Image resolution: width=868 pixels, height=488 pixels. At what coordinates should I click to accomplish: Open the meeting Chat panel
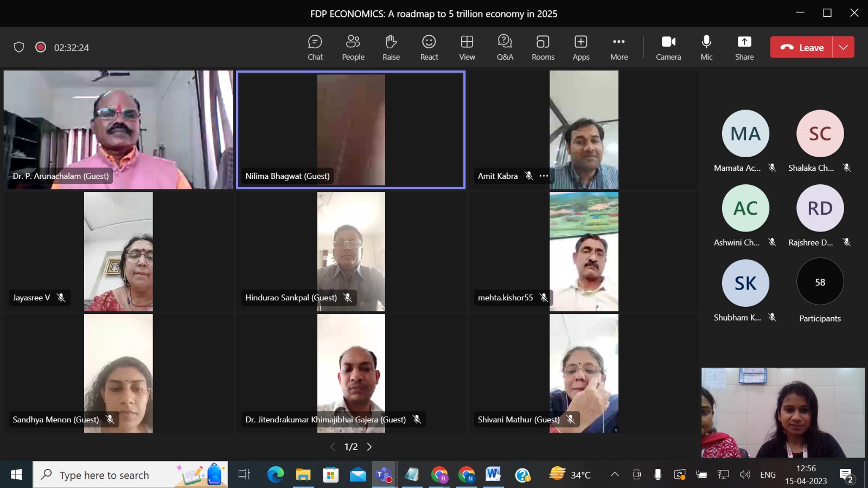(315, 48)
